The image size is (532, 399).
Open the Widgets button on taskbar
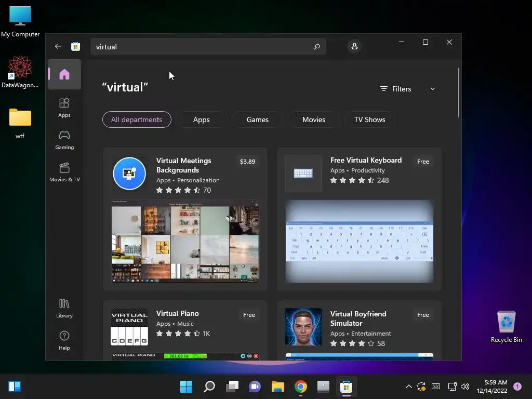tap(15, 387)
